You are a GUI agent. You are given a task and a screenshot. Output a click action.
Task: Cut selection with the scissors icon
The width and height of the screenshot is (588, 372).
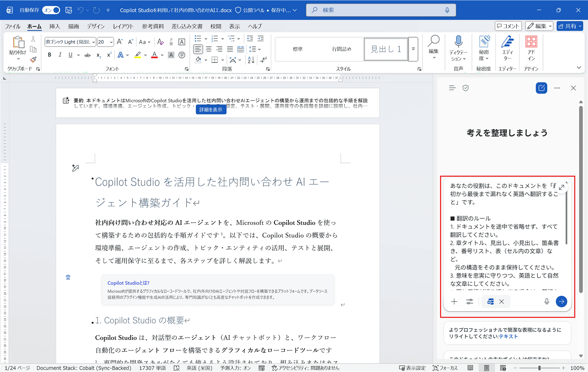coord(33,39)
